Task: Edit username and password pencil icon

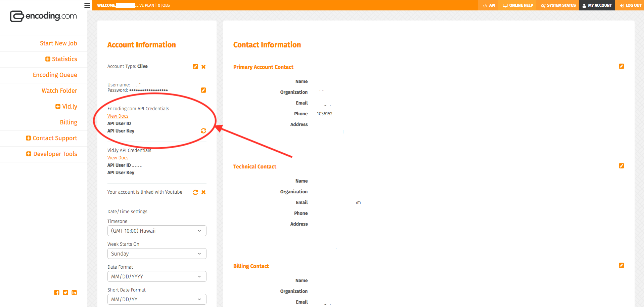Action: 203,90
